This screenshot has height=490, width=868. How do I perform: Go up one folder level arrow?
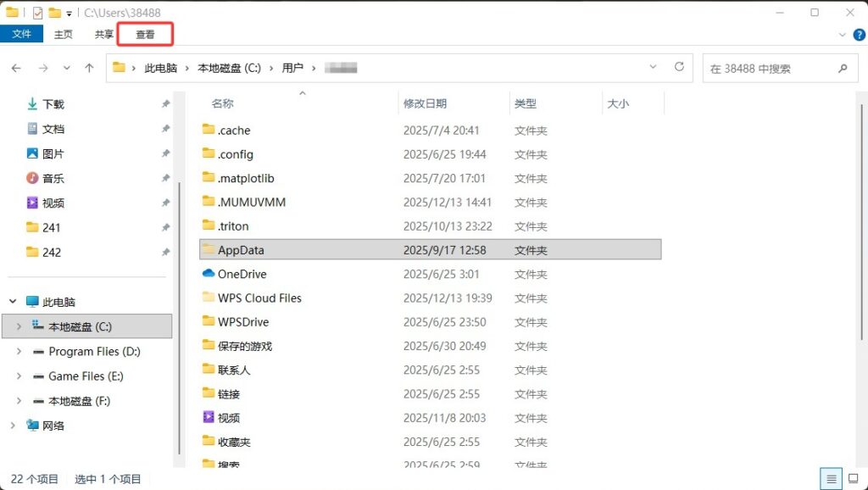(89, 68)
